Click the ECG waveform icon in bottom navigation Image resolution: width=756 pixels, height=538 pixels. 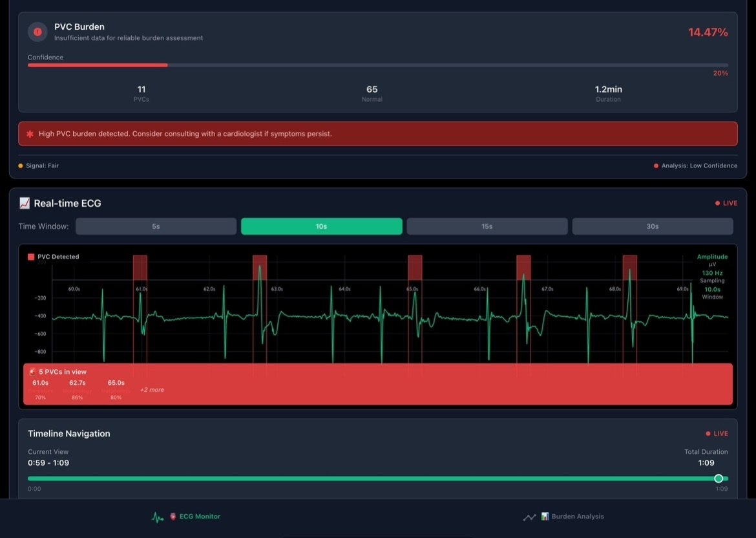pos(158,517)
